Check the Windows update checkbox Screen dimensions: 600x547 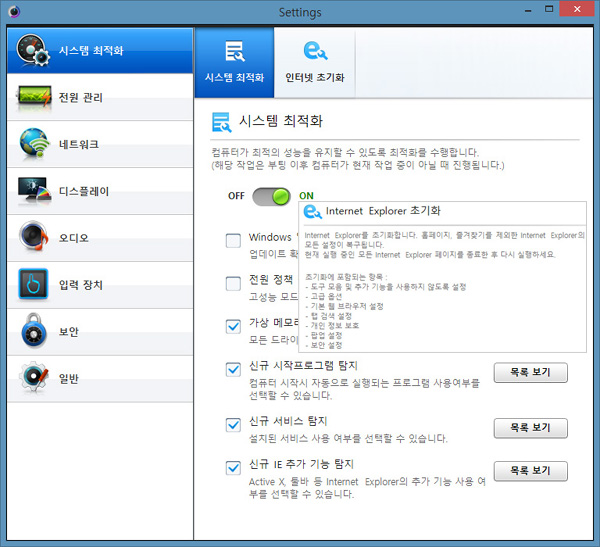(233, 241)
